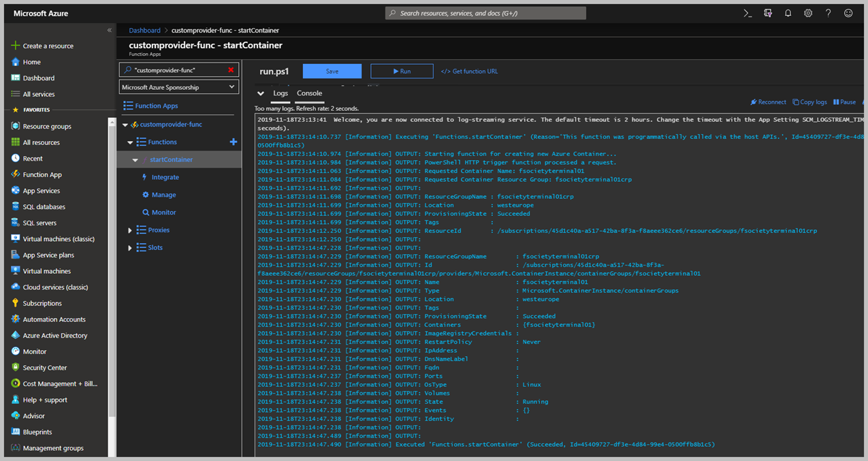Switch to the Console tab

click(x=310, y=93)
